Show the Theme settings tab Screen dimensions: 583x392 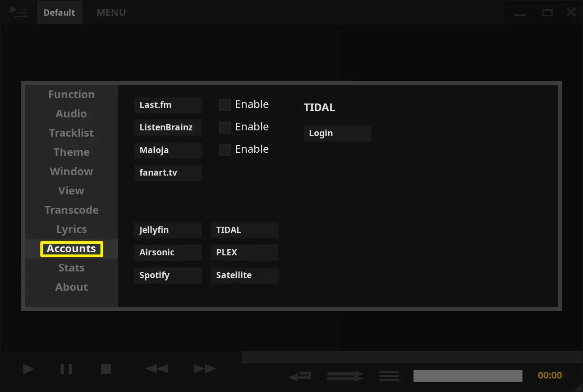(71, 152)
